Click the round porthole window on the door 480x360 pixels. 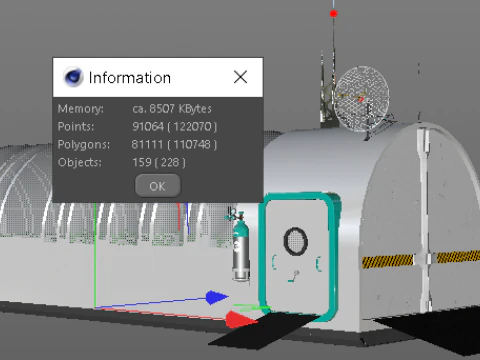(x=295, y=241)
